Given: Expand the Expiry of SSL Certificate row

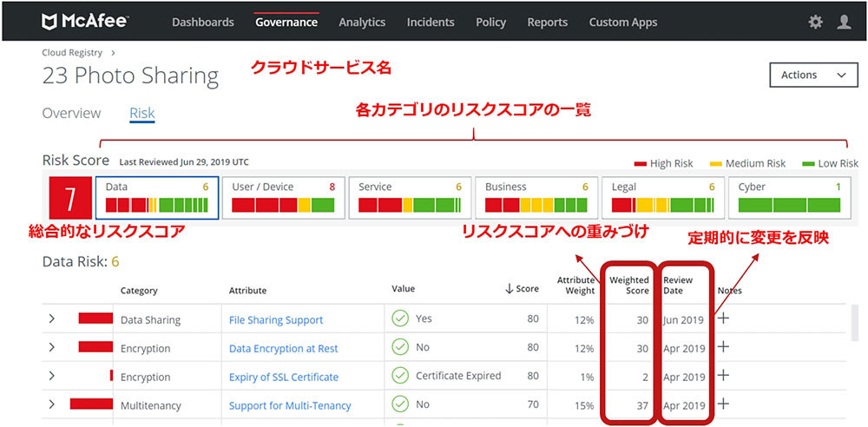Looking at the screenshot, I should (52, 377).
